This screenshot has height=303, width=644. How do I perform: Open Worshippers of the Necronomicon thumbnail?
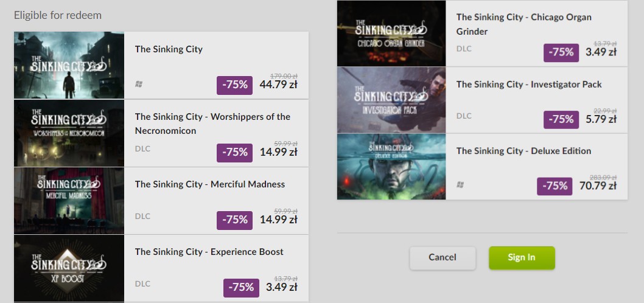(69, 133)
